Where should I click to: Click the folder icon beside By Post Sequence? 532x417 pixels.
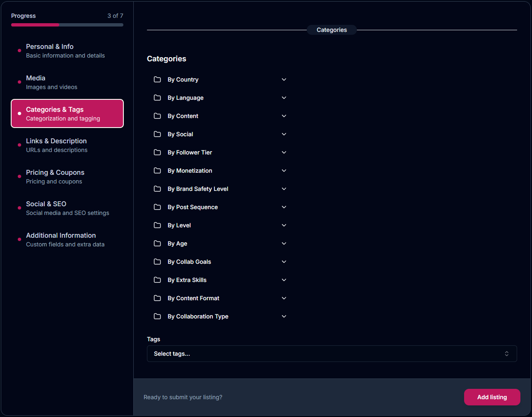[x=157, y=207]
